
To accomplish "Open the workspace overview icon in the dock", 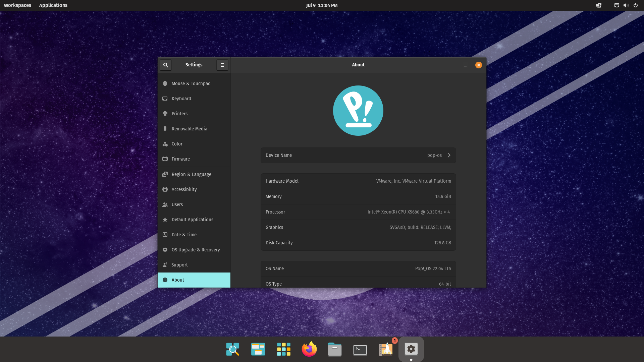I will point(232,349).
